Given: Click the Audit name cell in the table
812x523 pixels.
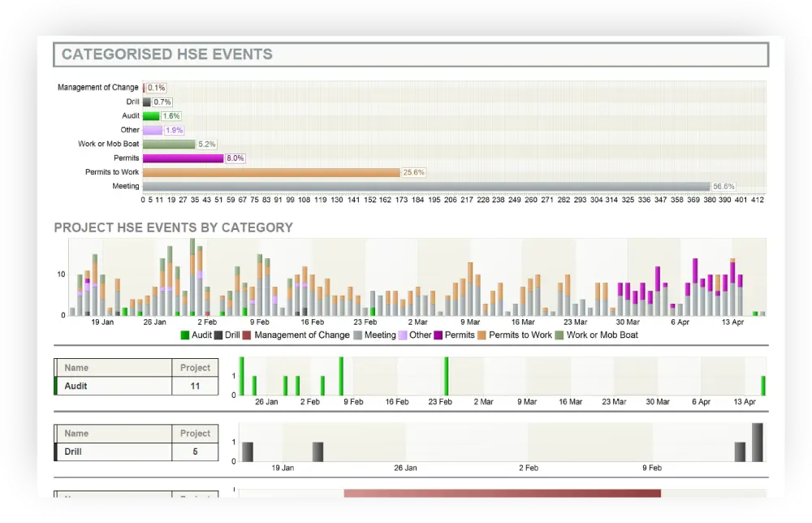Looking at the screenshot, I should pos(114,387).
